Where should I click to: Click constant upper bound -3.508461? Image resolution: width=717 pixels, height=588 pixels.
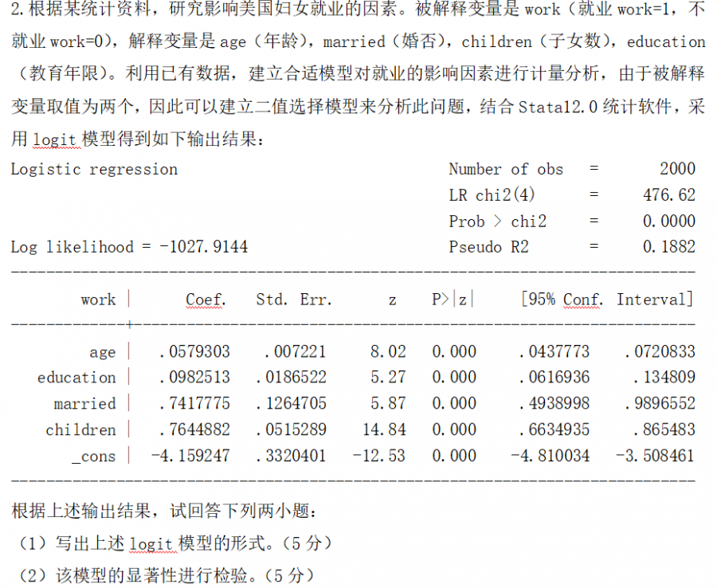click(656, 456)
